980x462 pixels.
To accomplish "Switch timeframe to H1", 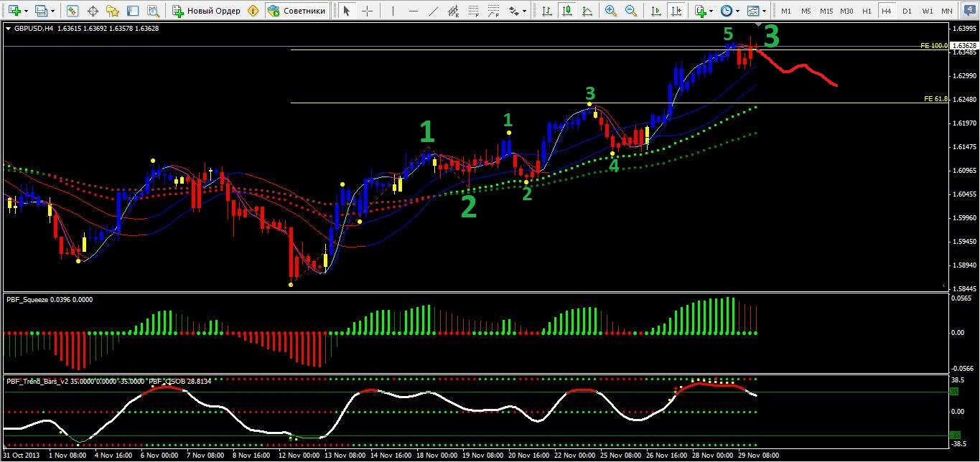I will pos(867,11).
